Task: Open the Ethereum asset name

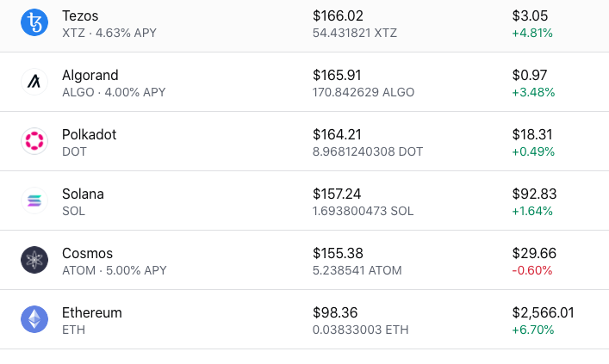Action: click(x=92, y=312)
